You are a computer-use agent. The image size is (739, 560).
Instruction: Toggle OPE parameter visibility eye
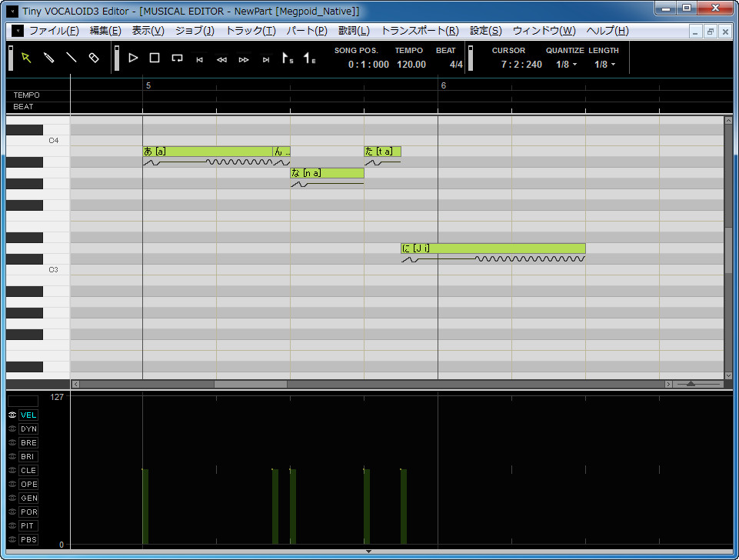click(12, 484)
